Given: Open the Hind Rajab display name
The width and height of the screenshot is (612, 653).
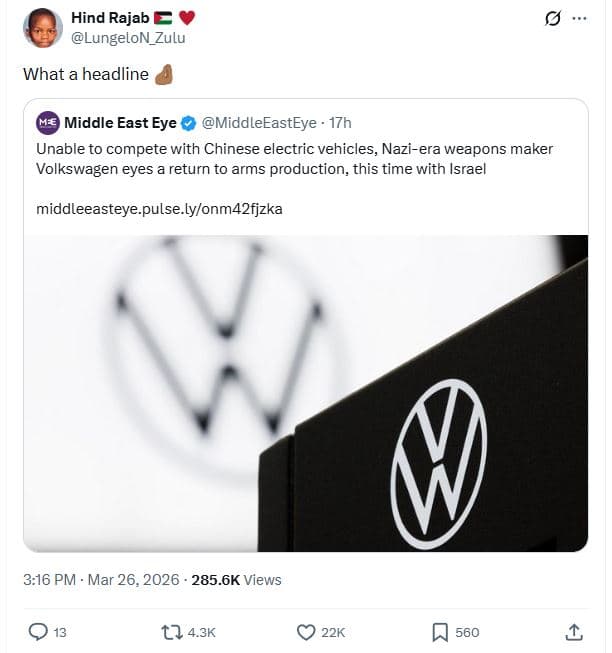Looking at the screenshot, I should (x=112, y=18).
